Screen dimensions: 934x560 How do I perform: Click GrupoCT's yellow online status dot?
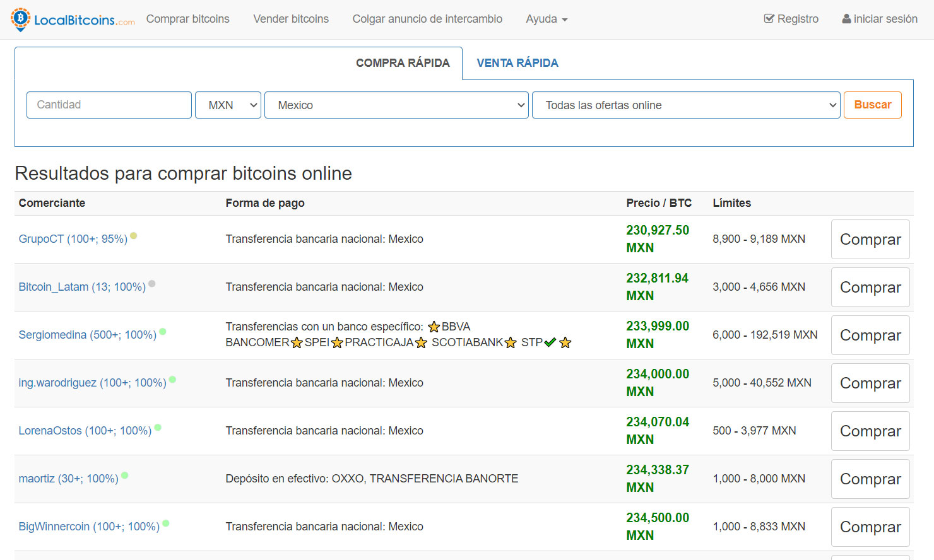click(134, 236)
